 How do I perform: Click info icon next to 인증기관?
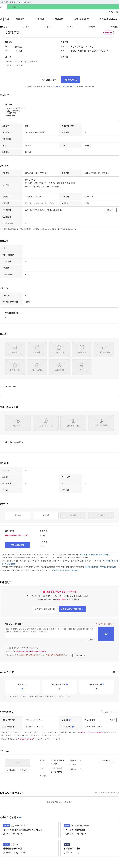[70, 720]
